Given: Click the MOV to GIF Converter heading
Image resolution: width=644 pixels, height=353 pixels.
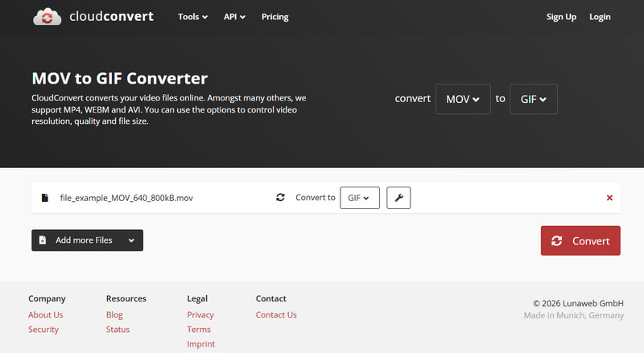Looking at the screenshot, I should click(x=119, y=78).
